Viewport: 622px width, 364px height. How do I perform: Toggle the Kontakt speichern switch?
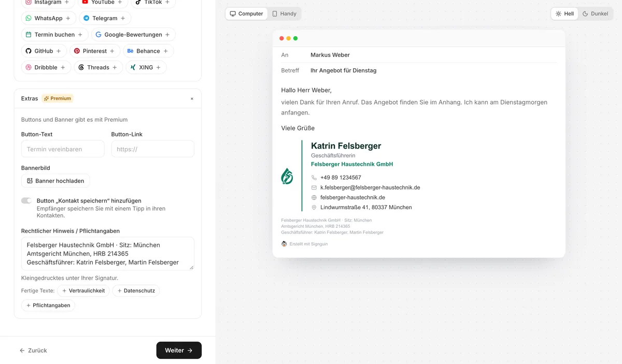pos(26,201)
